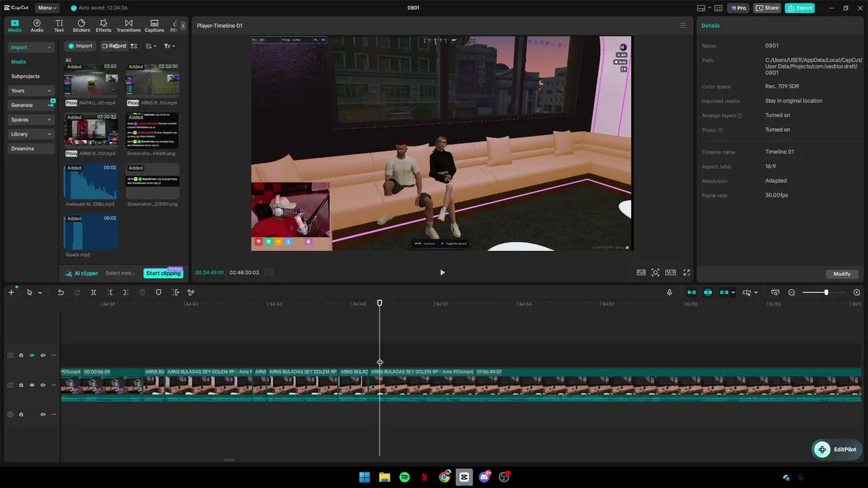This screenshot has width=868, height=488.
Task: Toggle main track magnet snapping
Action: tap(692, 292)
